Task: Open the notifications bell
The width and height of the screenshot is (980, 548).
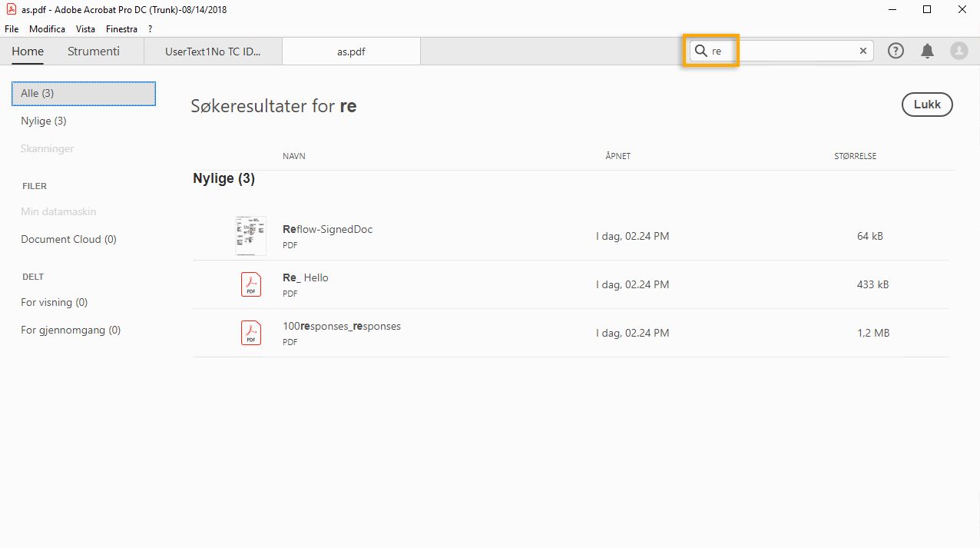Action: [x=928, y=51]
